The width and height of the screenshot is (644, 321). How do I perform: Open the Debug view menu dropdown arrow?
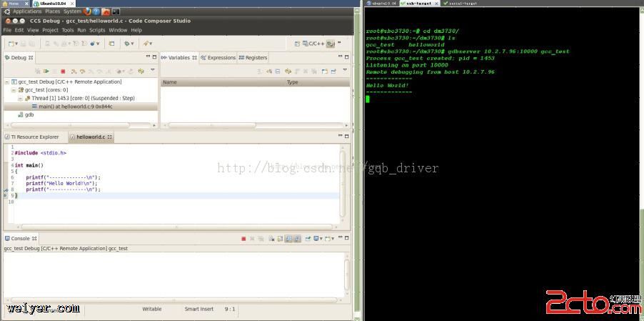tap(152, 70)
